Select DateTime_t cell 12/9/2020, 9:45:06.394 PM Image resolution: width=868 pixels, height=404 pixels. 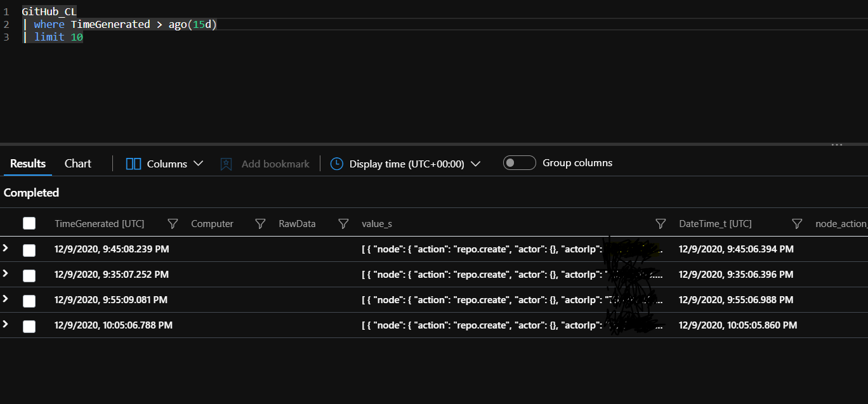click(x=736, y=249)
